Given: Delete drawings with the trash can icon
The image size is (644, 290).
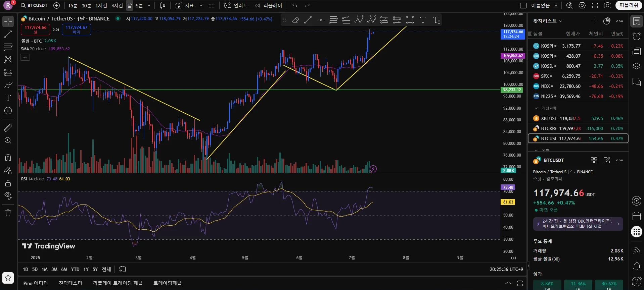Looking at the screenshot, I should tap(8, 213).
